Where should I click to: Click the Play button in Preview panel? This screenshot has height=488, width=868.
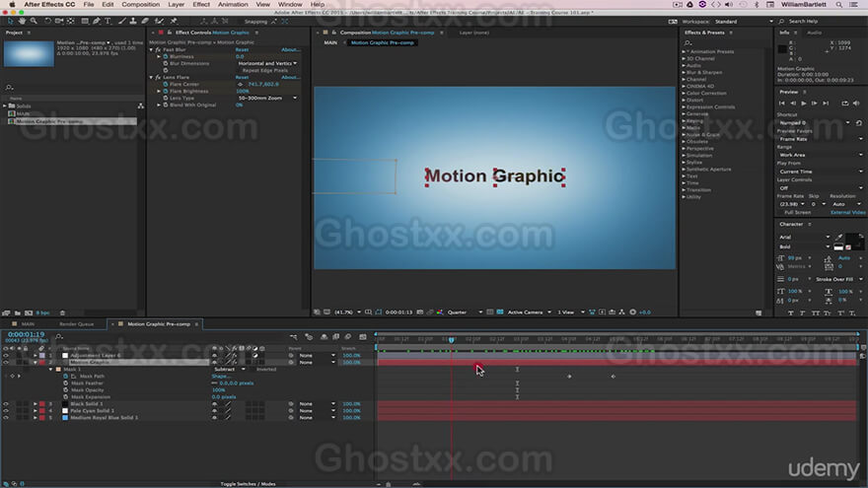point(804,103)
